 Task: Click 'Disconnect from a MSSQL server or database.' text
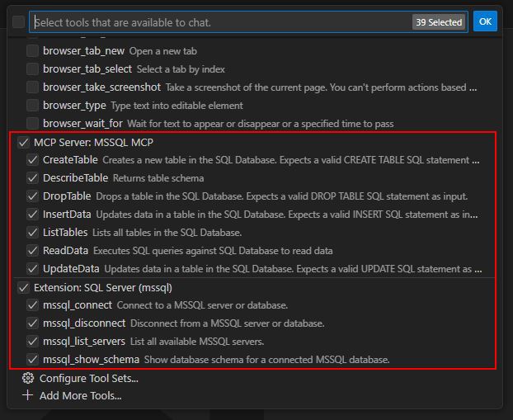pyautogui.click(x=228, y=323)
